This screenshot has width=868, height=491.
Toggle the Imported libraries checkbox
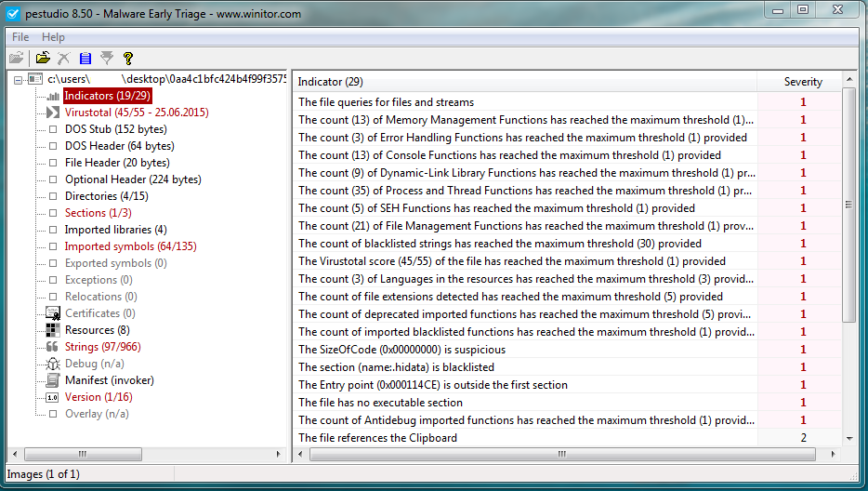(53, 230)
